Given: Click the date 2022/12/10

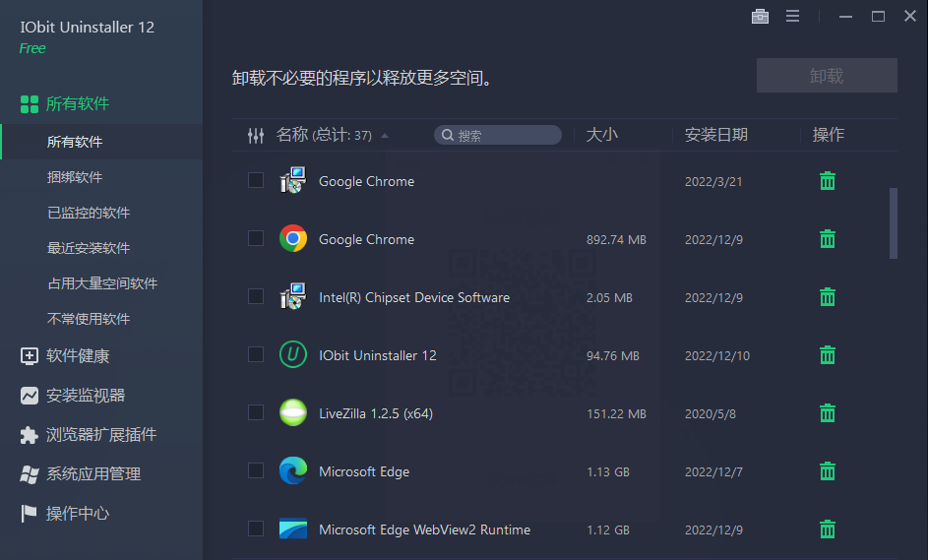Looking at the screenshot, I should pos(717,355).
